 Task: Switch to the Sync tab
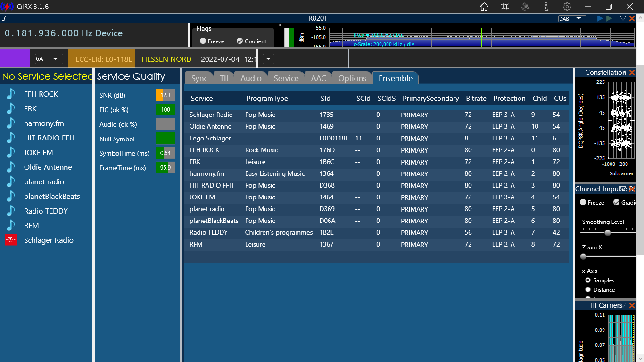pyautogui.click(x=199, y=78)
